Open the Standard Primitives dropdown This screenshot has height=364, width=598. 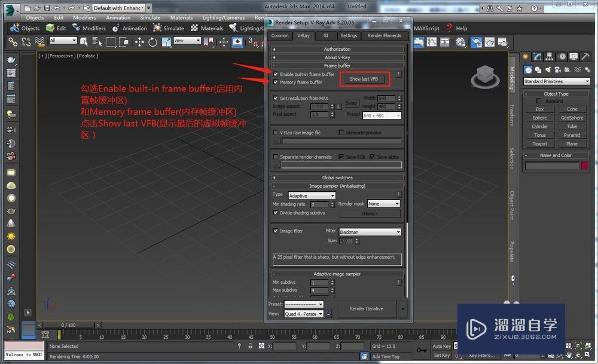(557, 81)
